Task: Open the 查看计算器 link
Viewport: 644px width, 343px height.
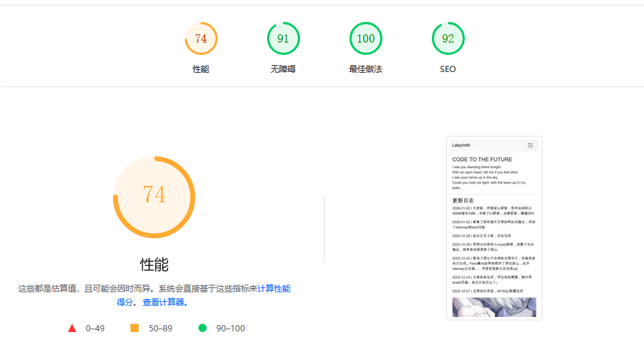Action: (165, 303)
